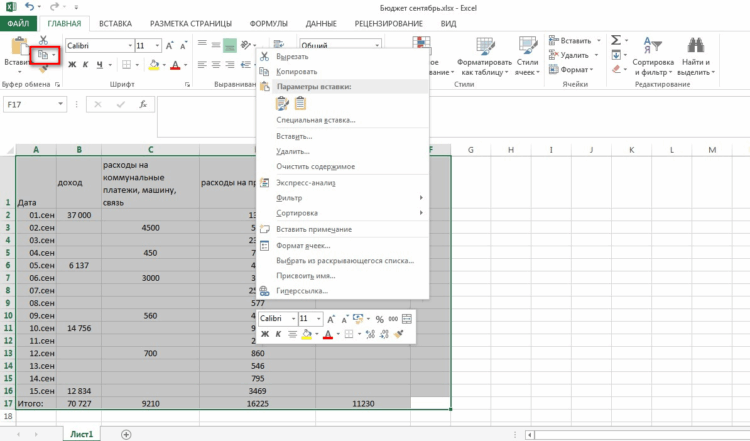750x441 pixels.
Task: Apply yellow fill color in mini toolbar
Action: 307,334
